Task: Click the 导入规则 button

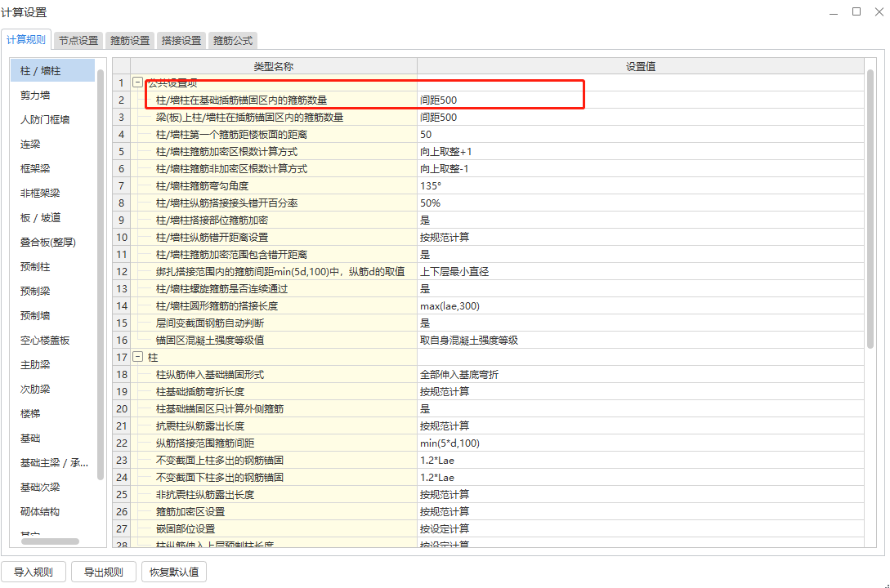Action: (x=34, y=572)
